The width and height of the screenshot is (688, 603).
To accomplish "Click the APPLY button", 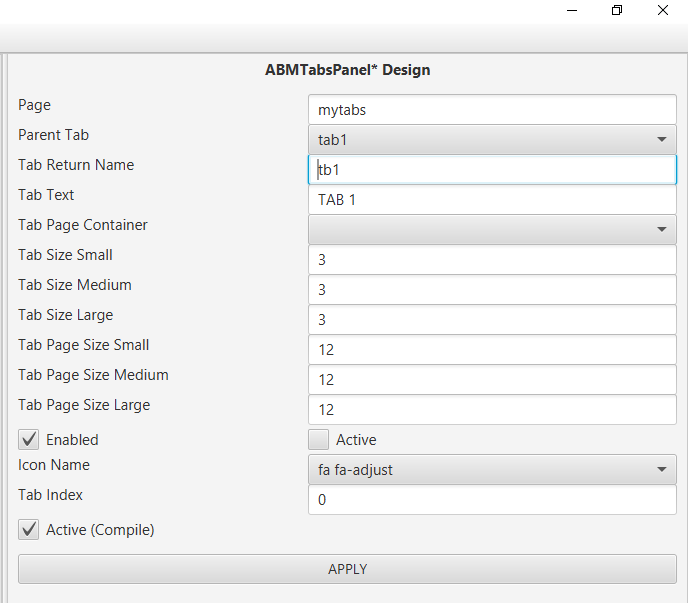I will (x=347, y=569).
